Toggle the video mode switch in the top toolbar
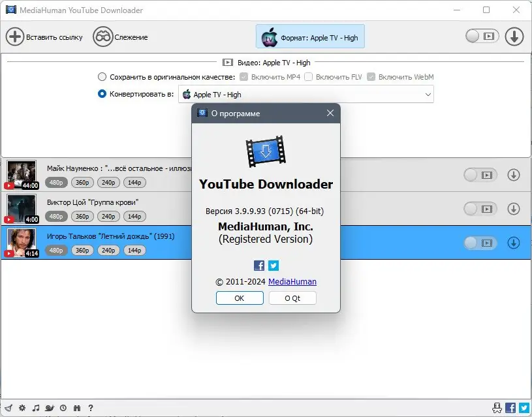This screenshot has width=532, height=417. click(482, 36)
